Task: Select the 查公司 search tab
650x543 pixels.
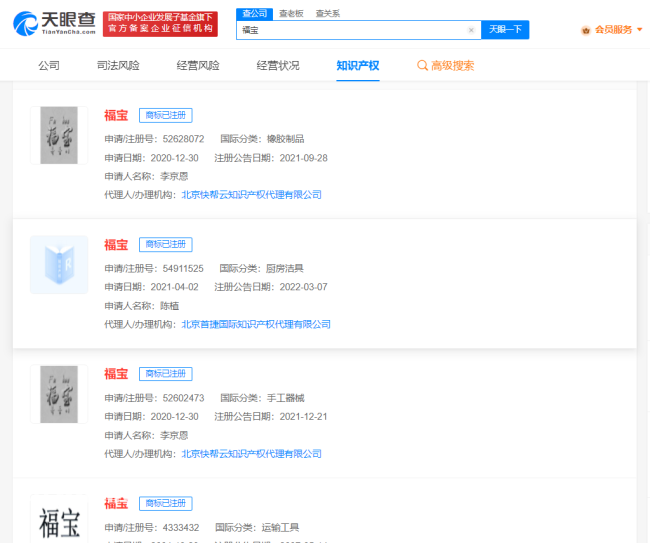Action: pyautogui.click(x=255, y=14)
